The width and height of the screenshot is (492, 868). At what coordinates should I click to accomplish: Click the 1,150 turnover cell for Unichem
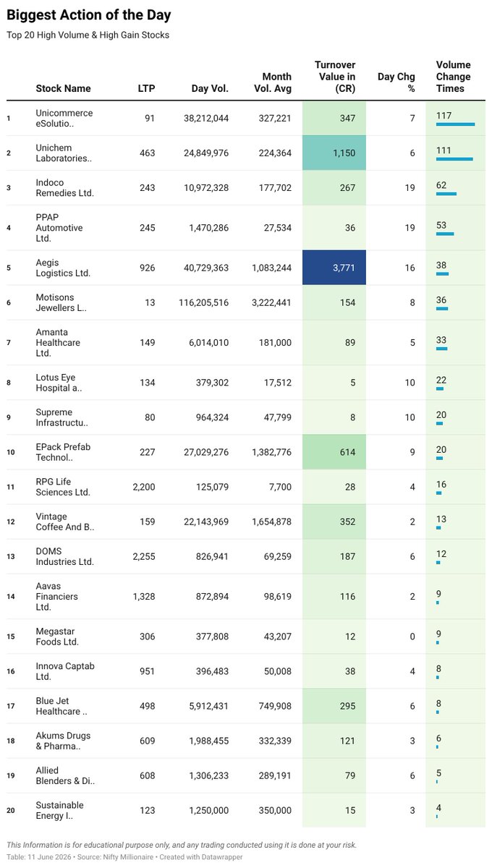[334, 153]
